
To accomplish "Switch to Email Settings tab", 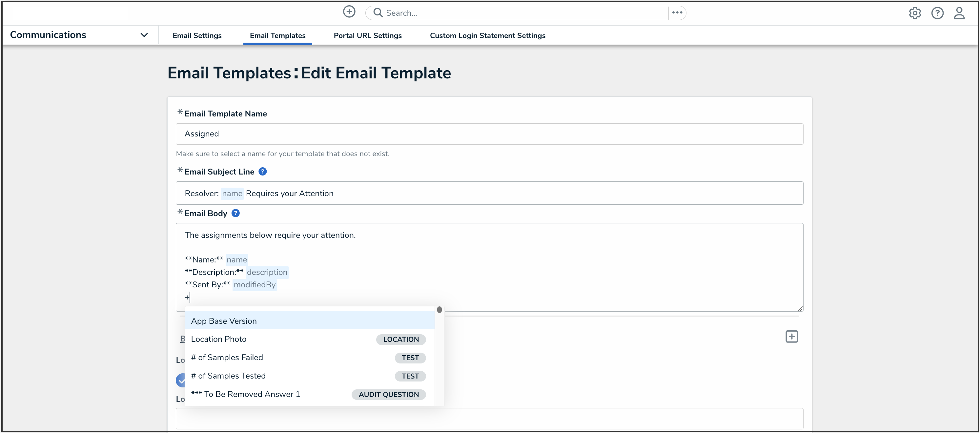I will point(197,35).
